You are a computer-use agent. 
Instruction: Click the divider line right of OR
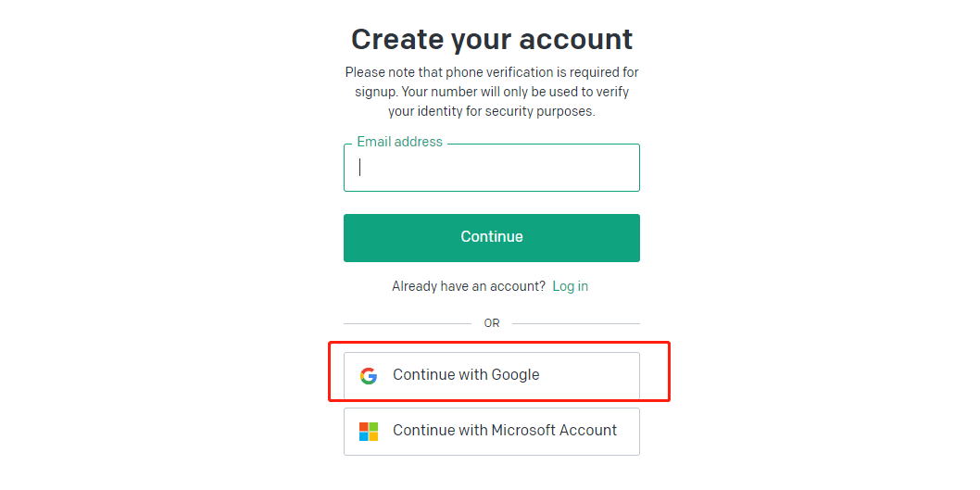pyautogui.click(x=575, y=323)
